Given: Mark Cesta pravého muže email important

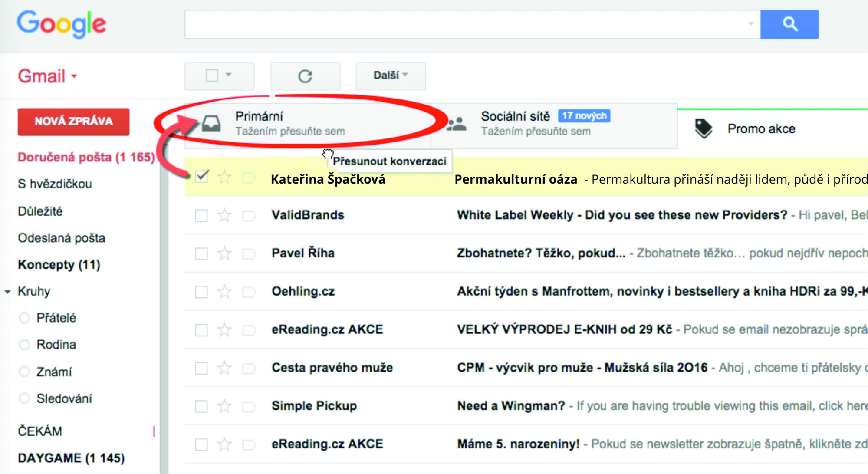Looking at the screenshot, I should click(249, 369).
